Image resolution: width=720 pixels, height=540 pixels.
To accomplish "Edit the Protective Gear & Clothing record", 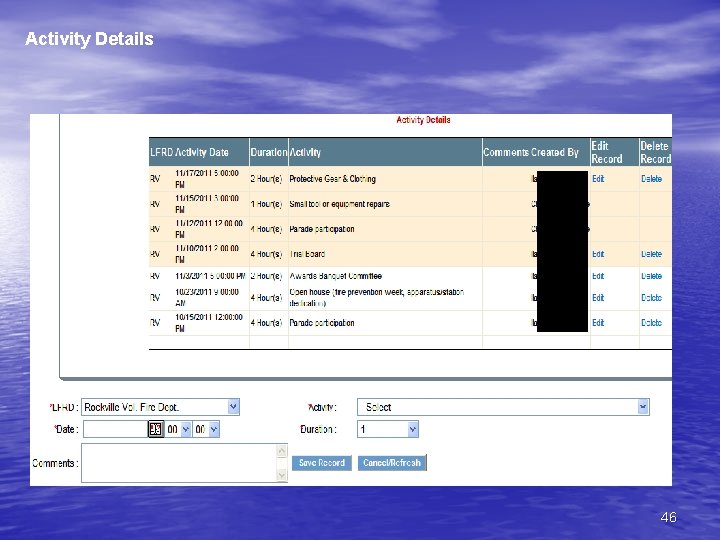I will [598, 179].
